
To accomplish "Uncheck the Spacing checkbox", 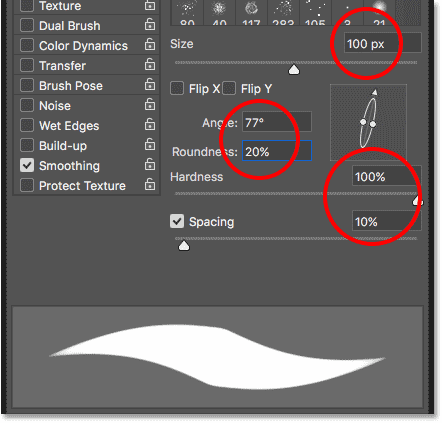I will point(177,221).
